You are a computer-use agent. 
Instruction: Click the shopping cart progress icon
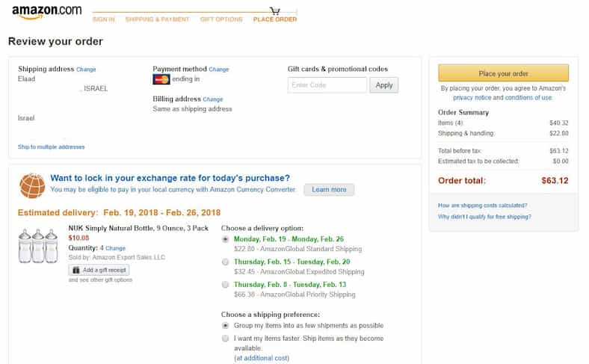[x=275, y=10]
